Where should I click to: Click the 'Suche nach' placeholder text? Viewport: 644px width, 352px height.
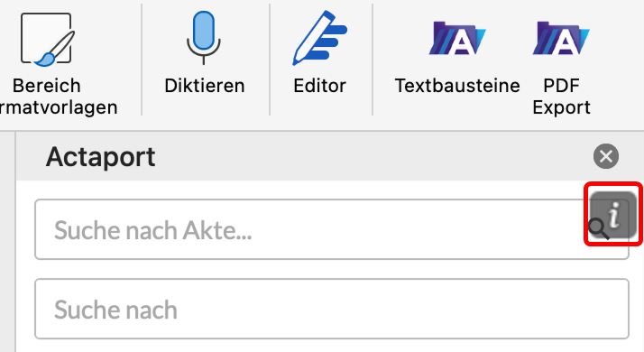[x=115, y=310]
